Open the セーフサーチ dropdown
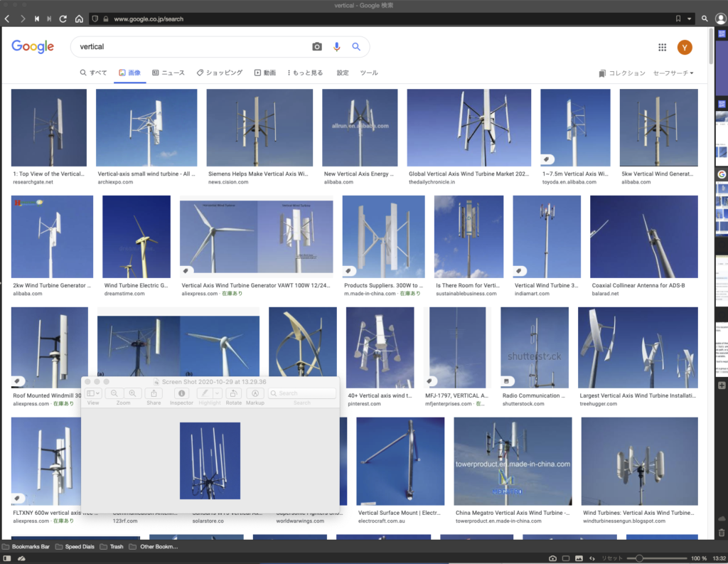This screenshot has height=564, width=728. click(673, 73)
